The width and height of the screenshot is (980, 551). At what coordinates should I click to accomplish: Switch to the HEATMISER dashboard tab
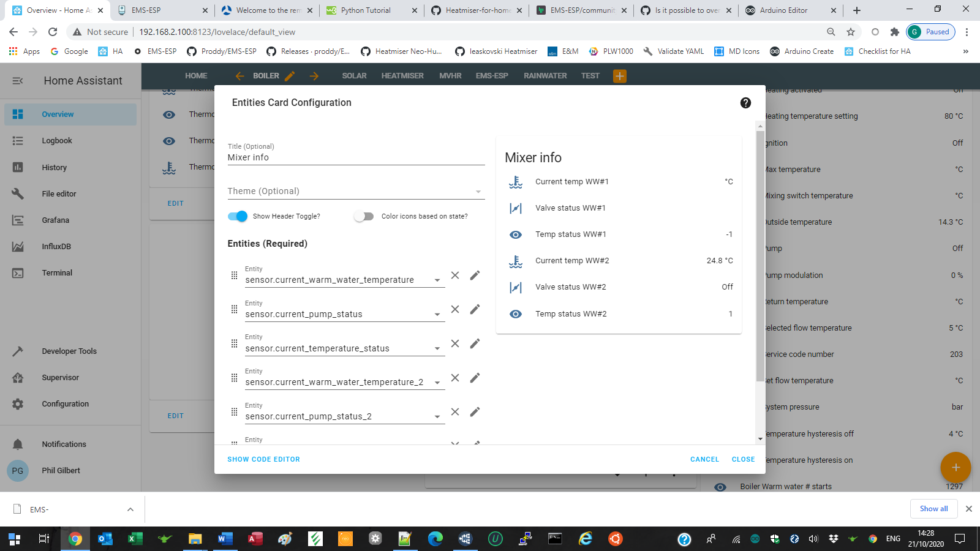point(402,76)
